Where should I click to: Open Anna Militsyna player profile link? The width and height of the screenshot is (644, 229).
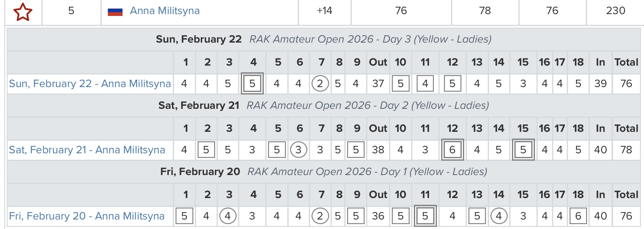click(x=165, y=11)
